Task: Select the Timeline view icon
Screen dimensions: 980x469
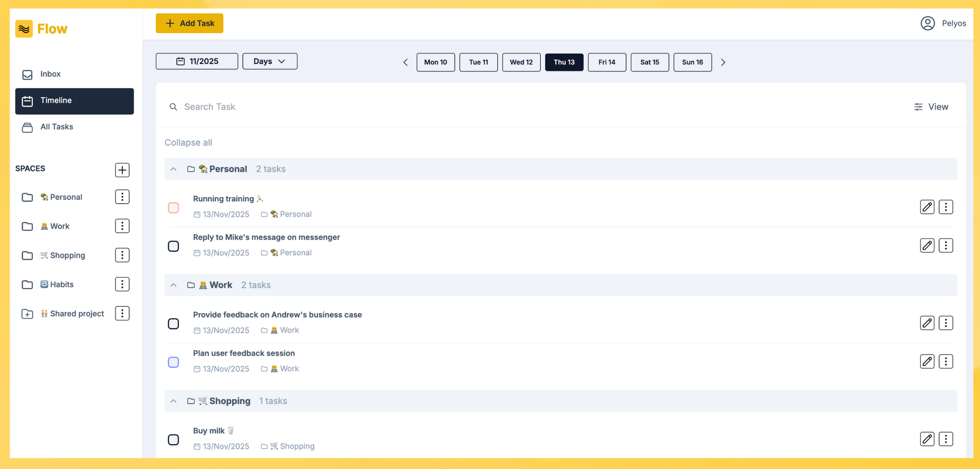Action: coord(27,101)
